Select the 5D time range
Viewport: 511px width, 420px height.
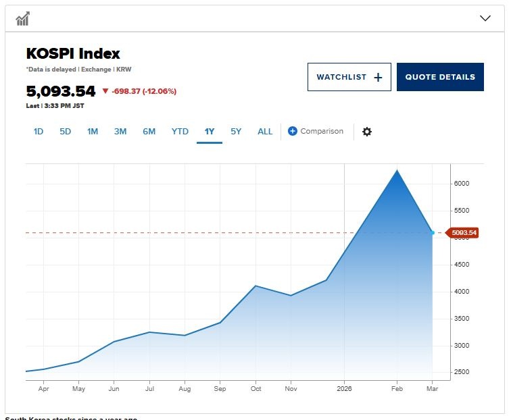click(x=65, y=132)
